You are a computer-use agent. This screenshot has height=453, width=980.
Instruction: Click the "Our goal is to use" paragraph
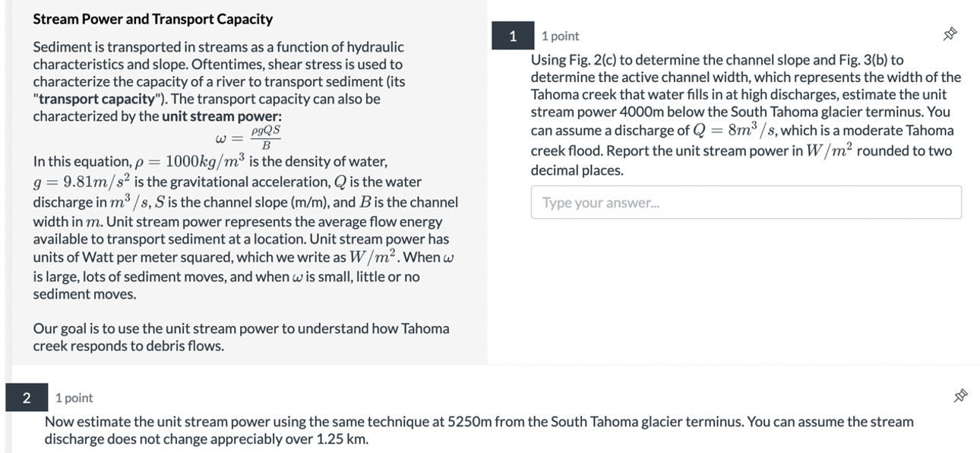click(241, 337)
